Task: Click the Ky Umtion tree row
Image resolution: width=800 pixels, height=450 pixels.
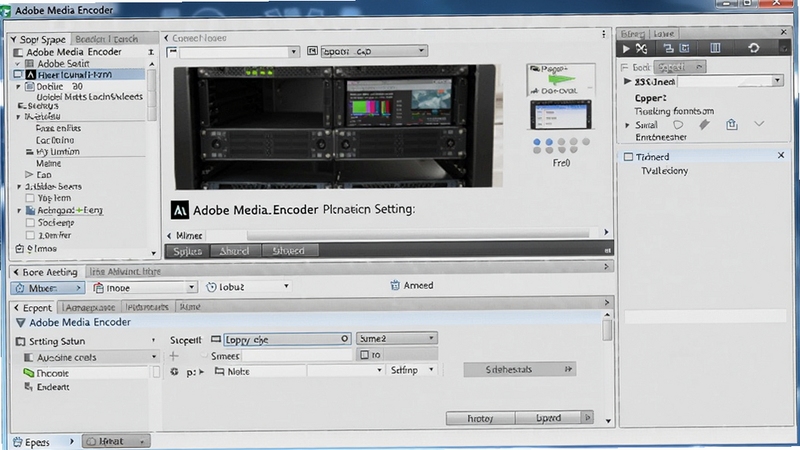Action: 57,152
